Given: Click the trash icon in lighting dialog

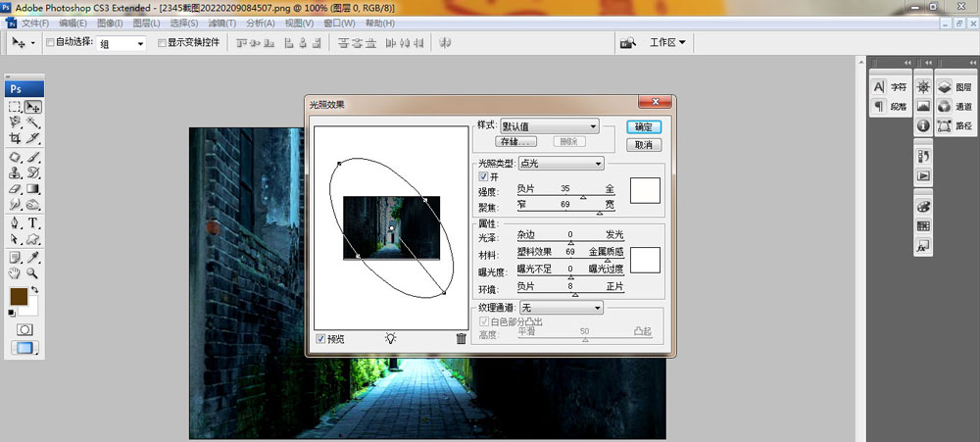Looking at the screenshot, I should [462, 338].
